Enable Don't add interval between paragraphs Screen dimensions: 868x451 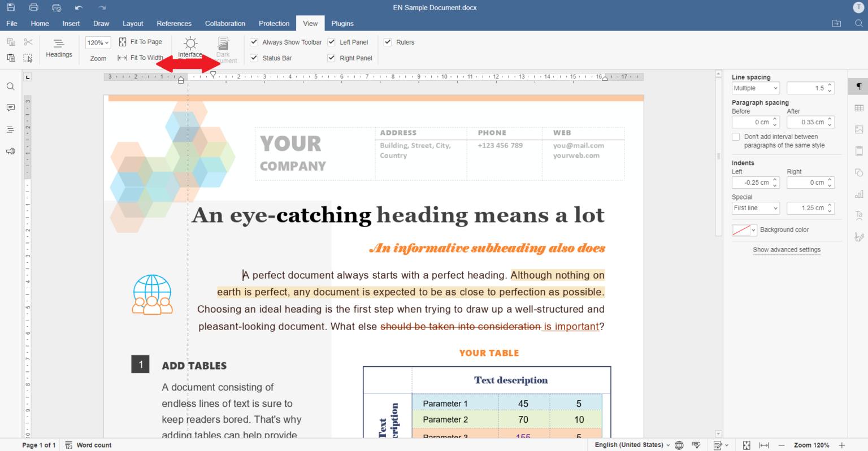tap(736, 136)
